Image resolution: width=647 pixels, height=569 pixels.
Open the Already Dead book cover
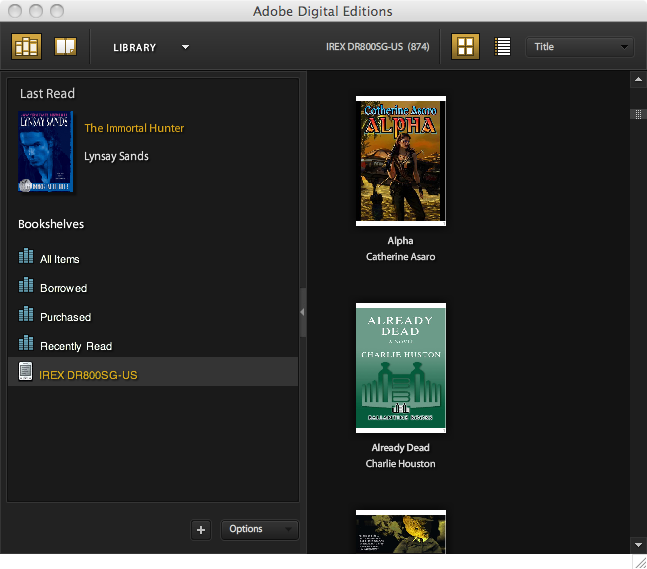(x=401, y=368)
